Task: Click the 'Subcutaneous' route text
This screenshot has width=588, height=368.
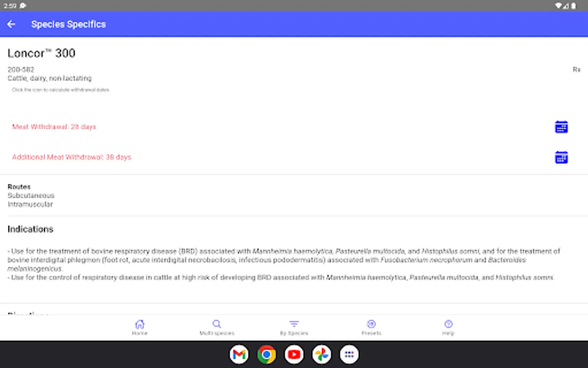Action: pos(31,195)
